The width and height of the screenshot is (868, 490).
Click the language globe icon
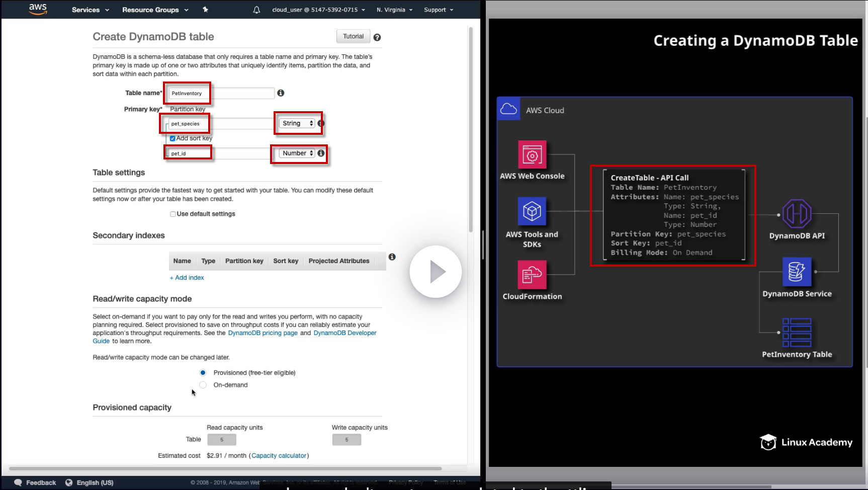69,482
